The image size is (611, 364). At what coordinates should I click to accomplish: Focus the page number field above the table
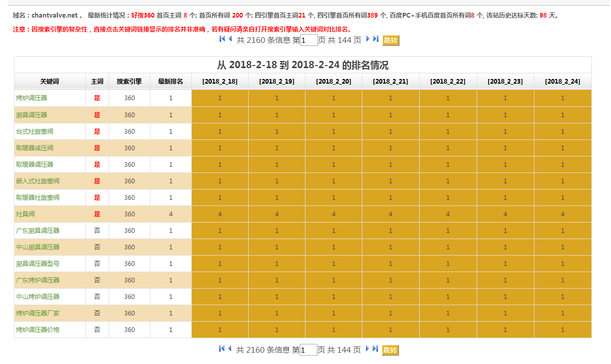tap(309, 40)
